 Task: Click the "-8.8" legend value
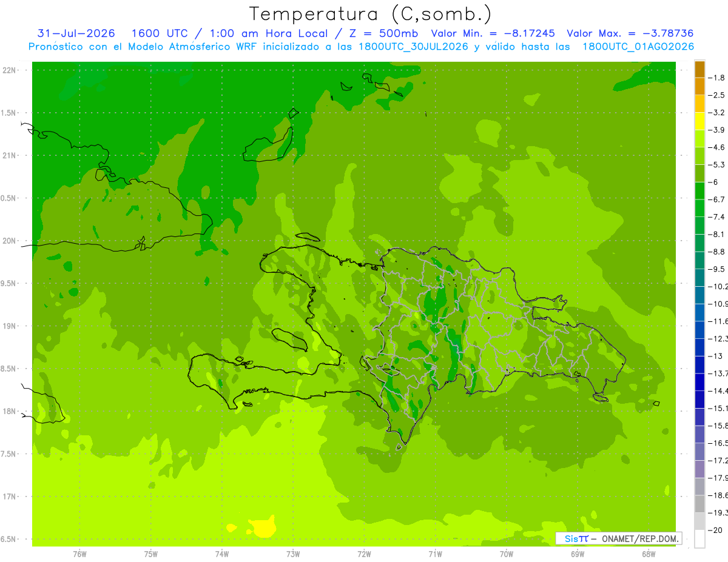(x=718, y=252)
